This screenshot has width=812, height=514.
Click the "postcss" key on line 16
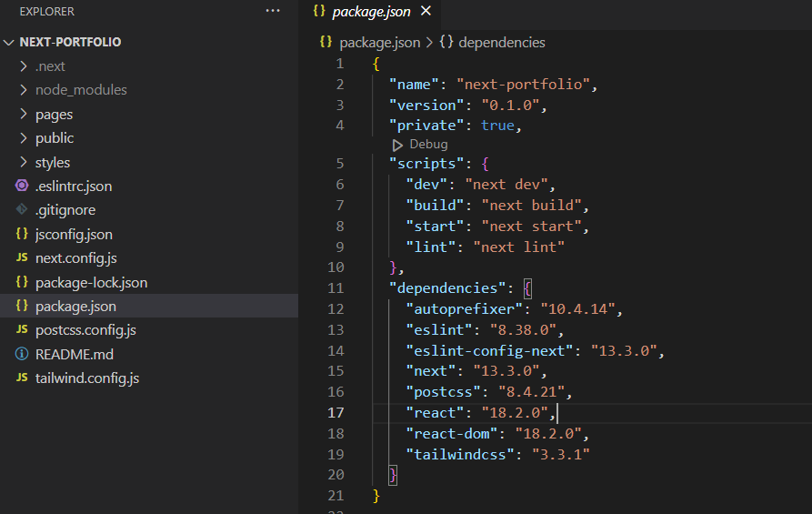[x=444, y=392]
